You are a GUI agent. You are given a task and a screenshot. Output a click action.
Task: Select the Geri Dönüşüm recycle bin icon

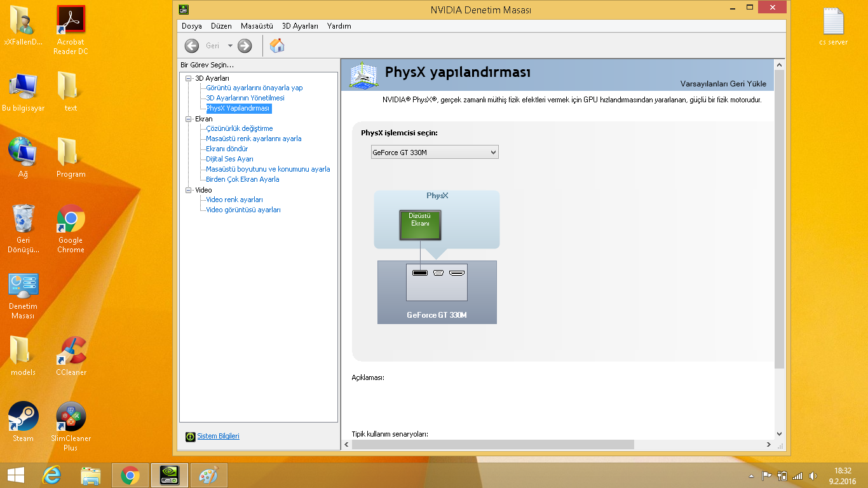pyautogui.click(x=23, y=229)
